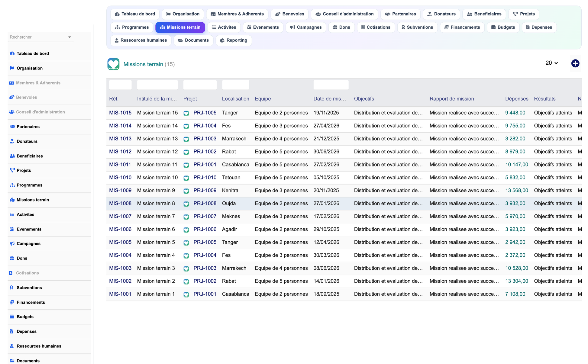This screenshot has width=588, height=364.
Task: Click the Missions terrain heart logo icon
Action: click(113, 64)
